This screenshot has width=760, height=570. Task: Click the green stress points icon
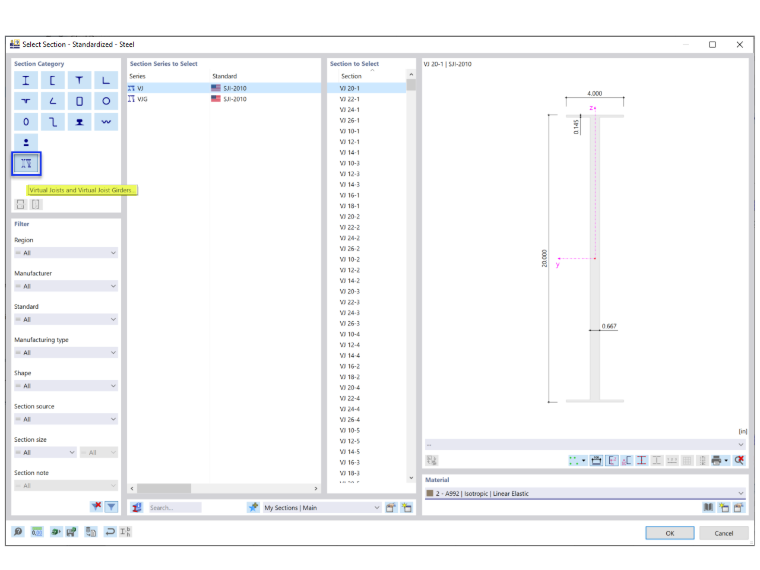pos(573,460)
